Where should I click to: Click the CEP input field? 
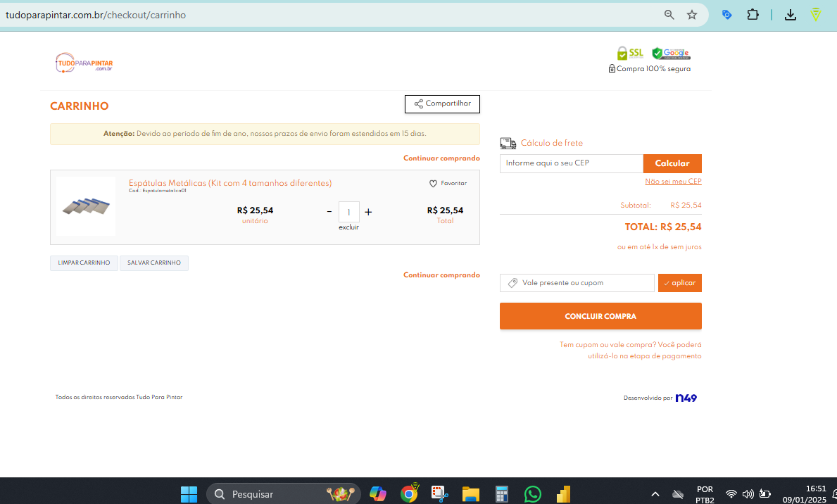(x=571, y=163)
